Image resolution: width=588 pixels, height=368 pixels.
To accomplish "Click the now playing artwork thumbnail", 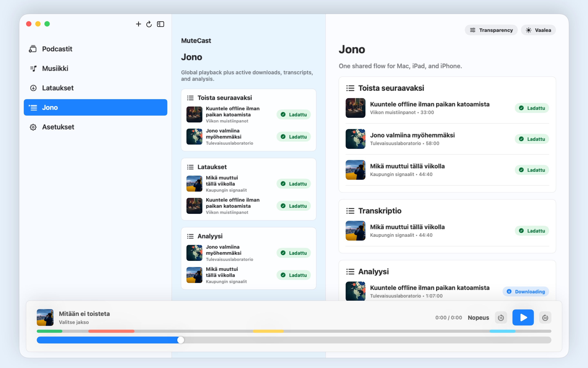I will [x=45, y=317].
